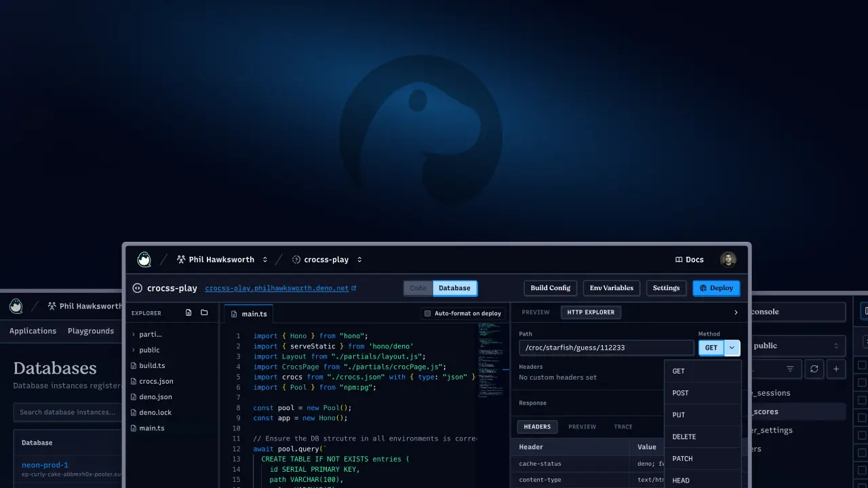Viewport: 868px width, 488px height.
Task: Create a new file in the Explorer panel
Action: pos(189,312)
